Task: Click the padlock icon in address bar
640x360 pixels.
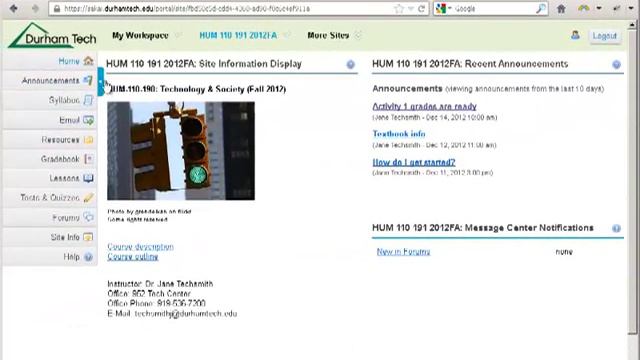Action: 57,9
